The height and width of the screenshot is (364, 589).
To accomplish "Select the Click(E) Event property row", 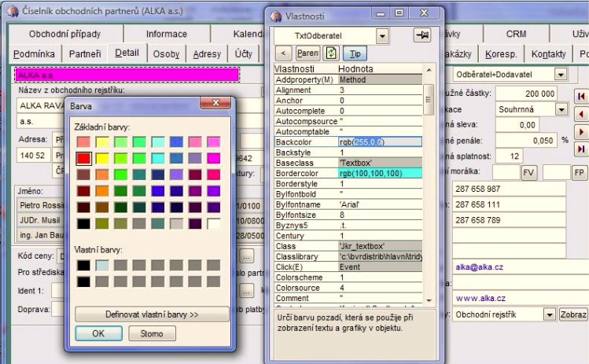I will [x=348, y=267].
